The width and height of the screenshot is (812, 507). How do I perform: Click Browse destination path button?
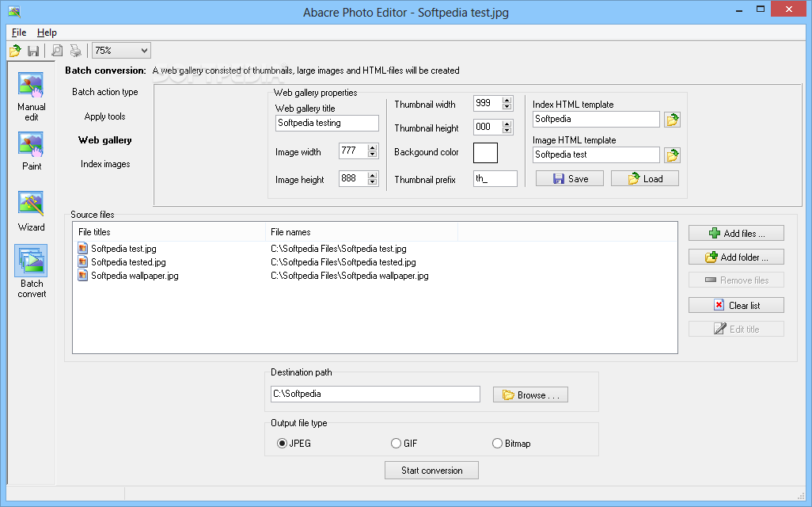[530, 395]
